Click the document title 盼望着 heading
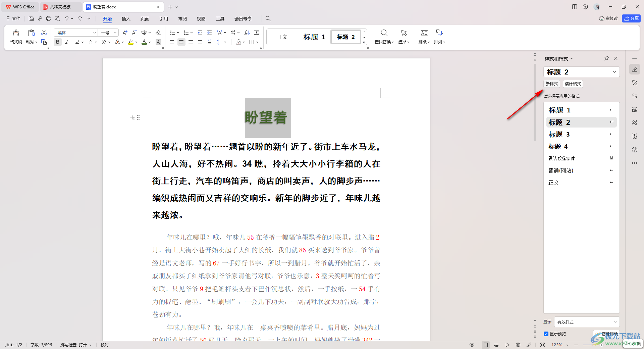Viewport: 644px width, 349px height. 266,117
